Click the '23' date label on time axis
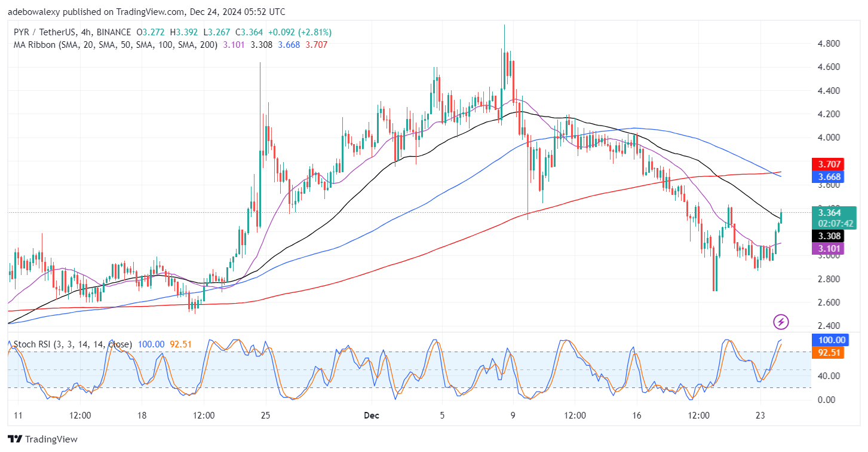This screenshot has width=868, height=452. [759, 415]
